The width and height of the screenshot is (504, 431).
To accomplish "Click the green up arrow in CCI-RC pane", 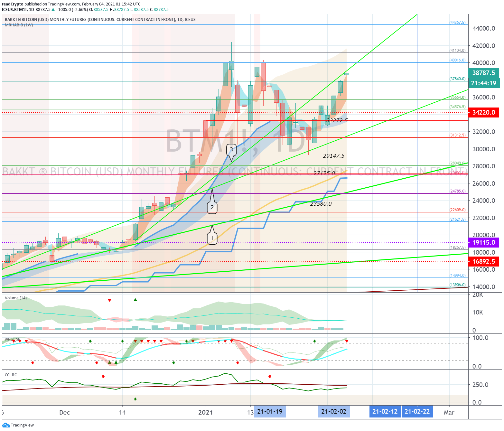I will click(135, 399).
